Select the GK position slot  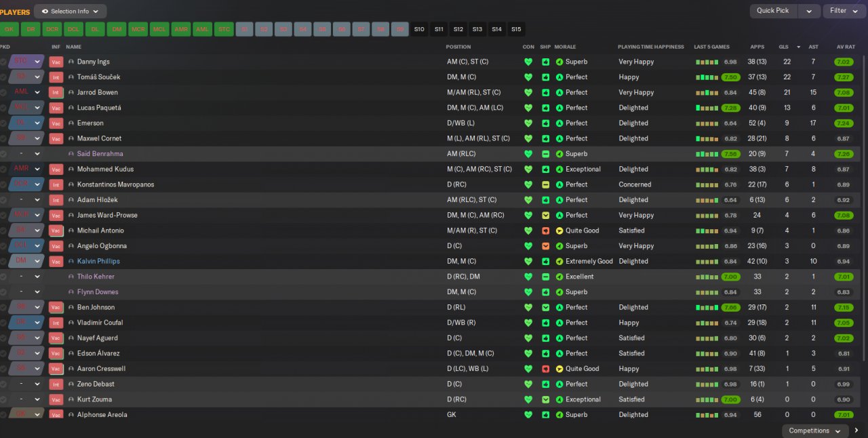[9, 29]
